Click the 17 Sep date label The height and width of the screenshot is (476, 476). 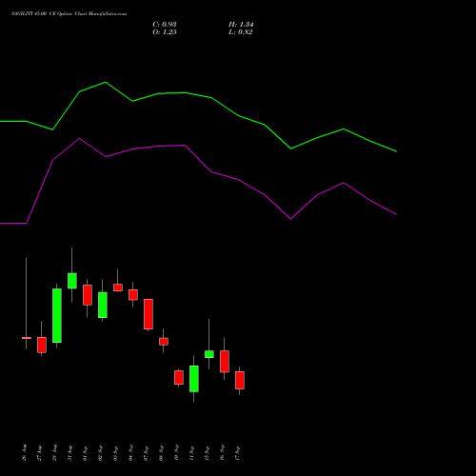click(238, 452)
